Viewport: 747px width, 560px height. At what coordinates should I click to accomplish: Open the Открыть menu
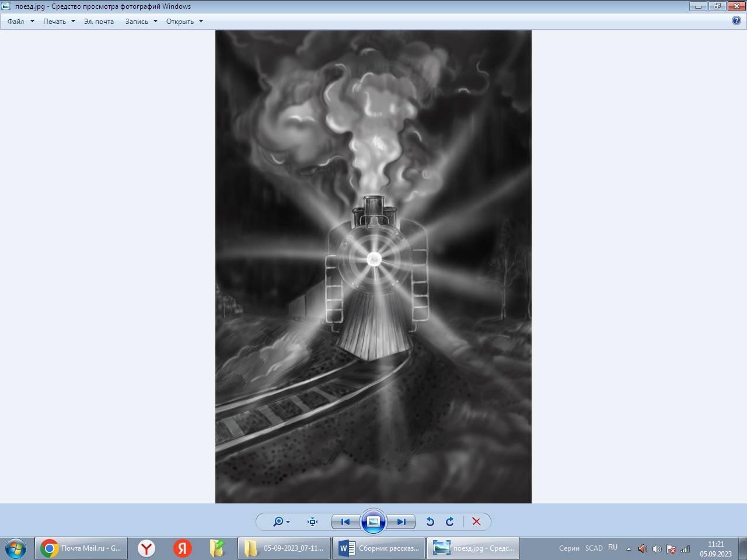(x=184, y=22)
